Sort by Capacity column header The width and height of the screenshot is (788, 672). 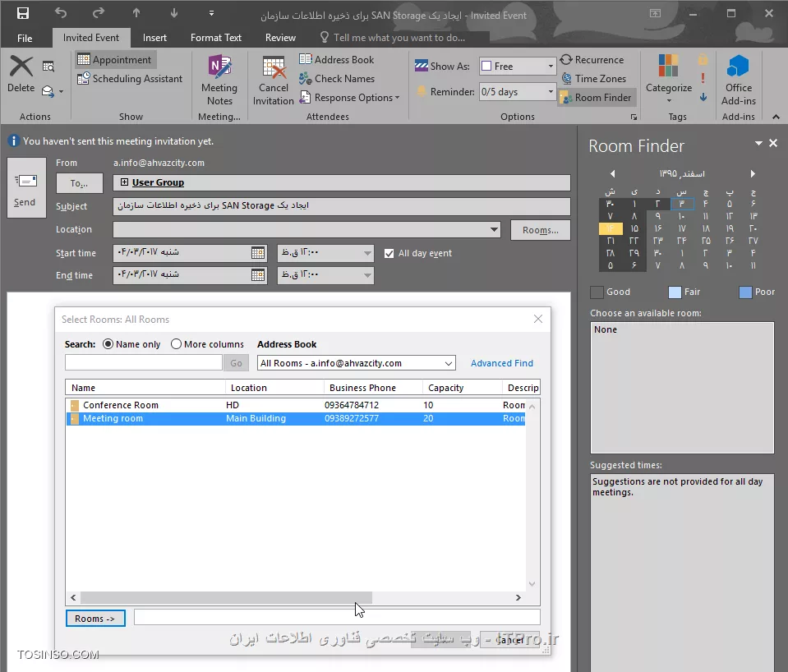click(x=461, y=388)
